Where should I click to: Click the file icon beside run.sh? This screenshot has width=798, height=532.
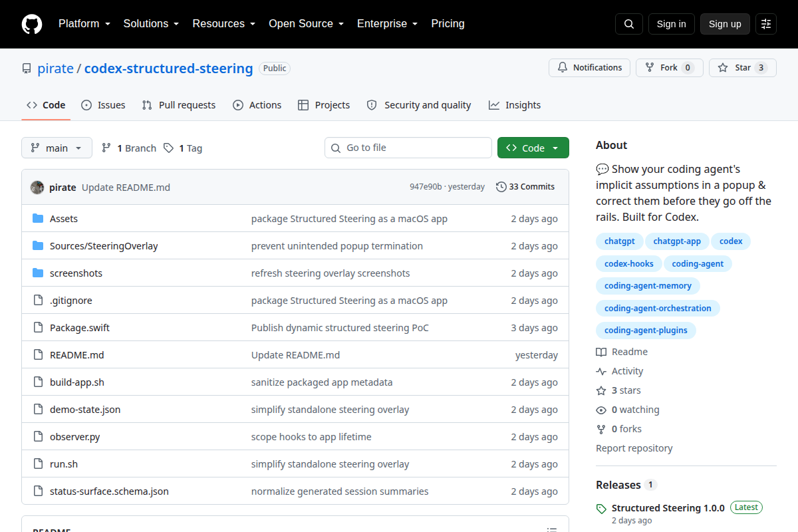[38, 464]
